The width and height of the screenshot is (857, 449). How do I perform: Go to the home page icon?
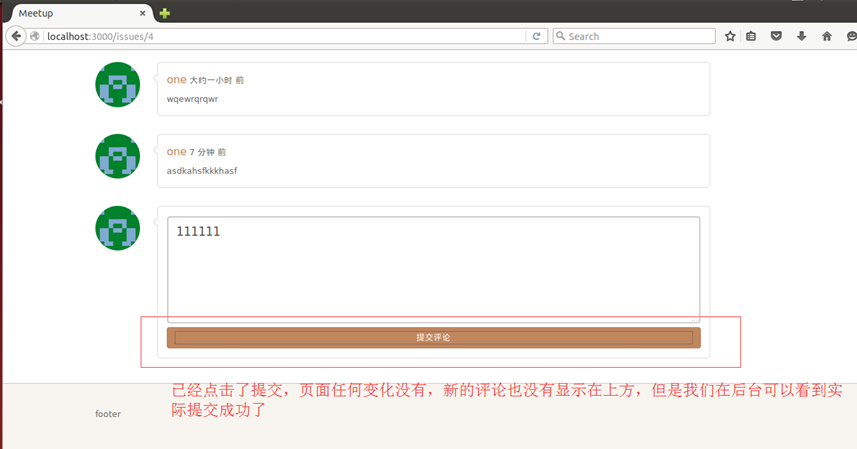[x=826, y=36]
